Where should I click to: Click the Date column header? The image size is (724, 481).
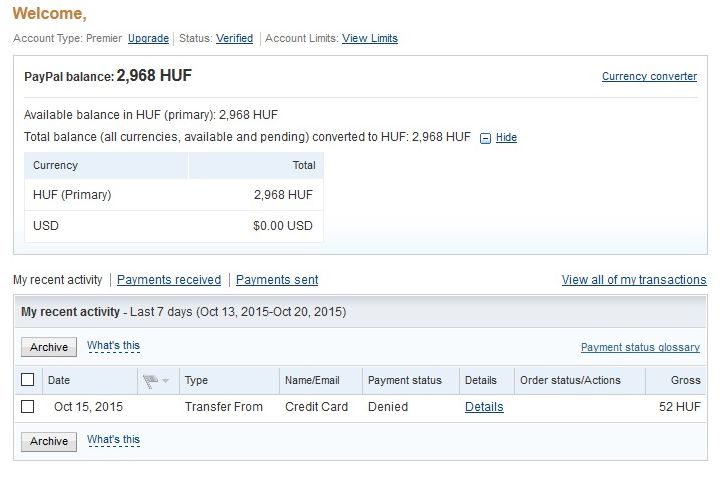coord(59,381)
